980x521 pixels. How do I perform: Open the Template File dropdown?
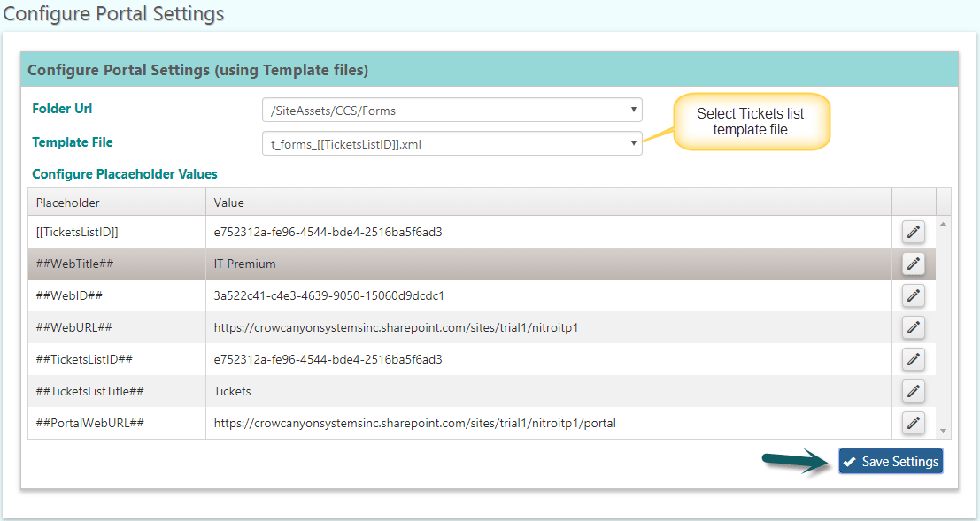(451, 143)
